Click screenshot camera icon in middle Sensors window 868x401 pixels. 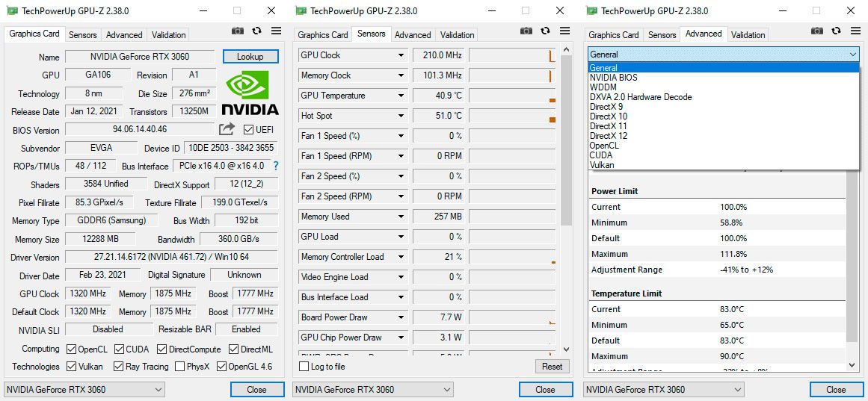pos(526,31)
